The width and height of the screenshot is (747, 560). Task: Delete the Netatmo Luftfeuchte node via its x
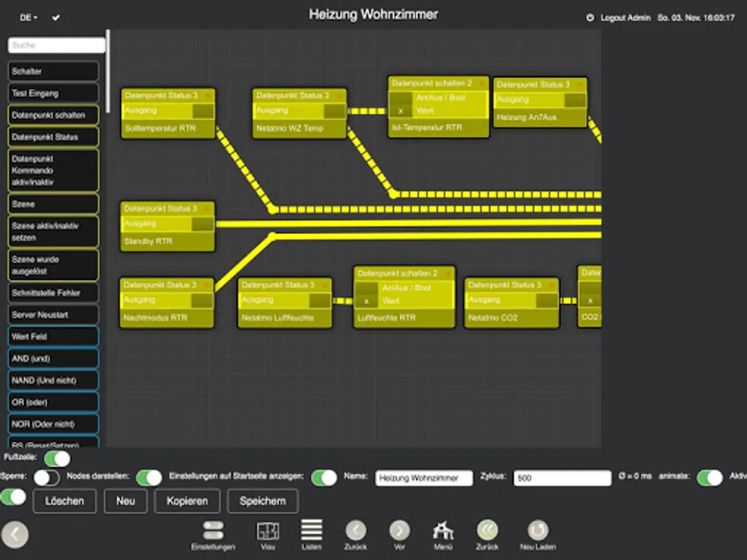[x=325, y=286]
